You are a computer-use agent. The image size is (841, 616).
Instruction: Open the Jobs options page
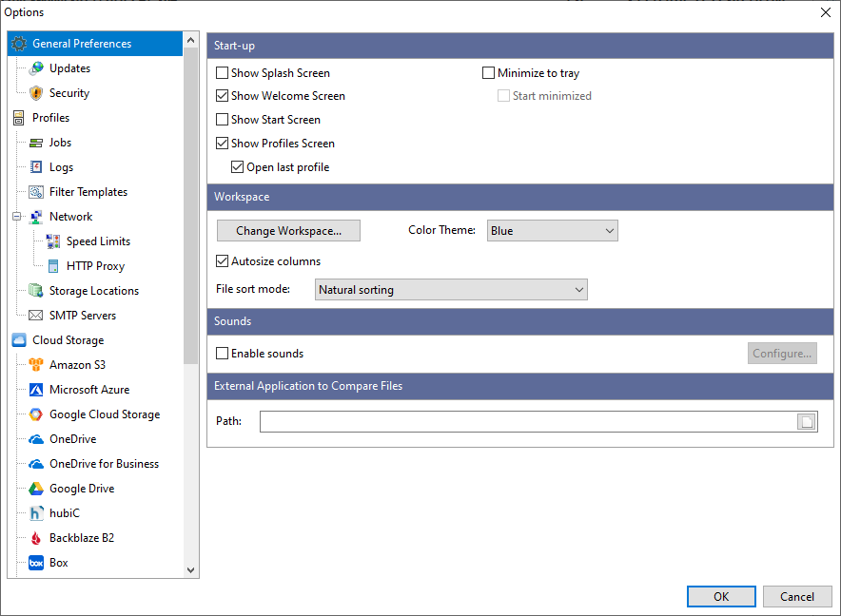(x=60, y=143)
